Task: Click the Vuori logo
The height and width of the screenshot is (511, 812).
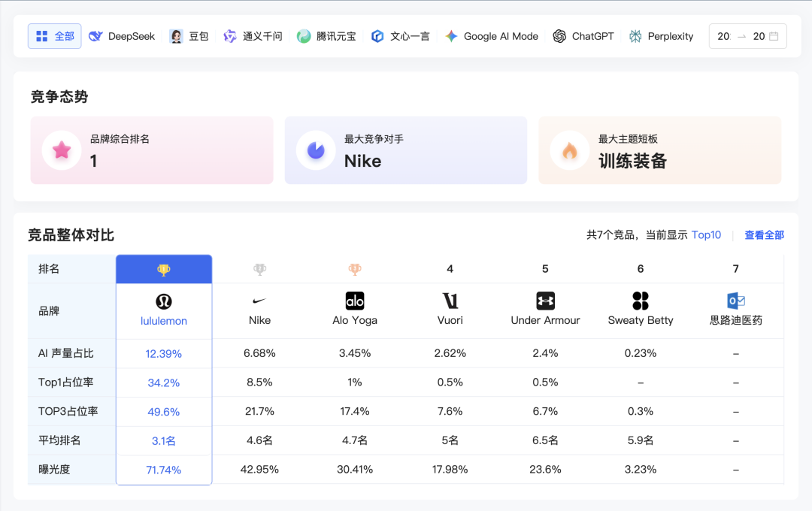Action: point(450,301)
